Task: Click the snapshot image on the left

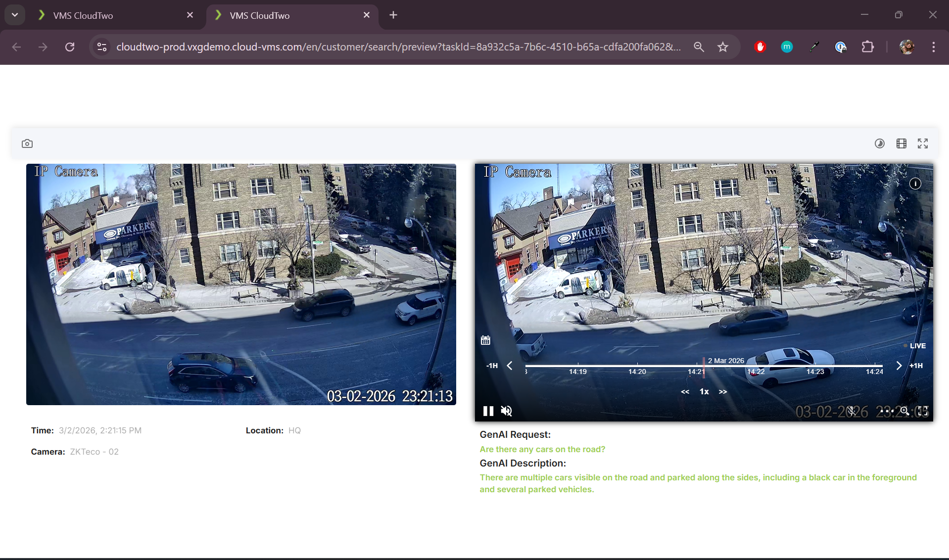Action: (x=241, y=284)
